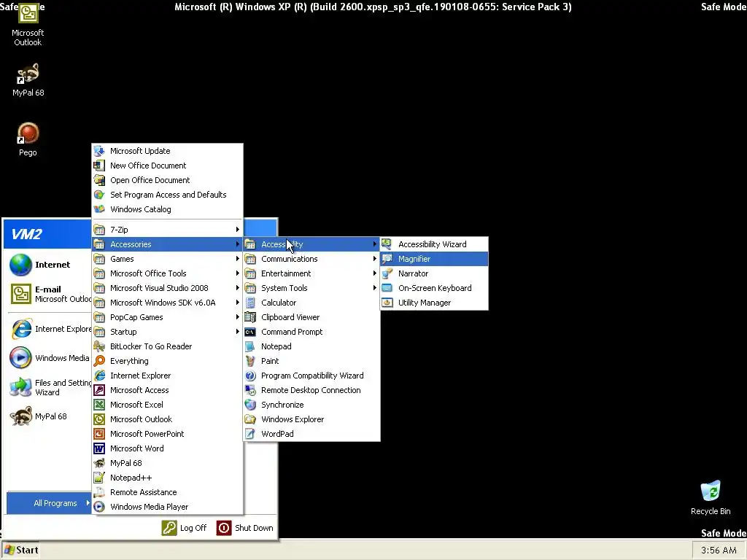Click the Log Off button
Image resolution: width=747 pixels, height=560 pixels.
[x=185, y=528]
